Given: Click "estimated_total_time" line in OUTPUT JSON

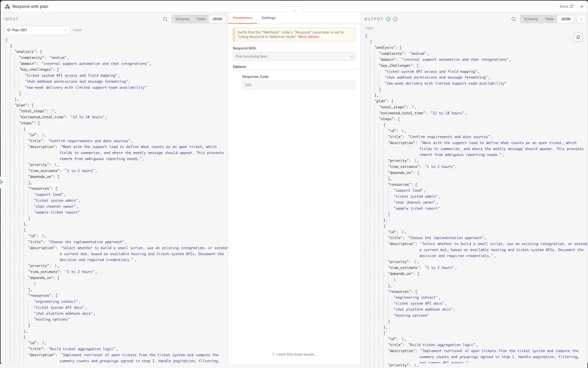Looking at the screenshot, I should pyautogui.click(x=423, y=113).
